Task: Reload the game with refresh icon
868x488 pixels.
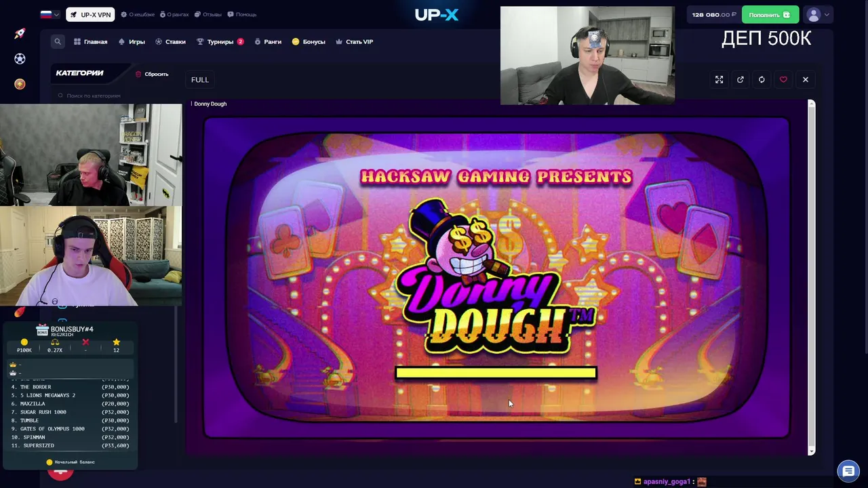Action: (762, 80)
